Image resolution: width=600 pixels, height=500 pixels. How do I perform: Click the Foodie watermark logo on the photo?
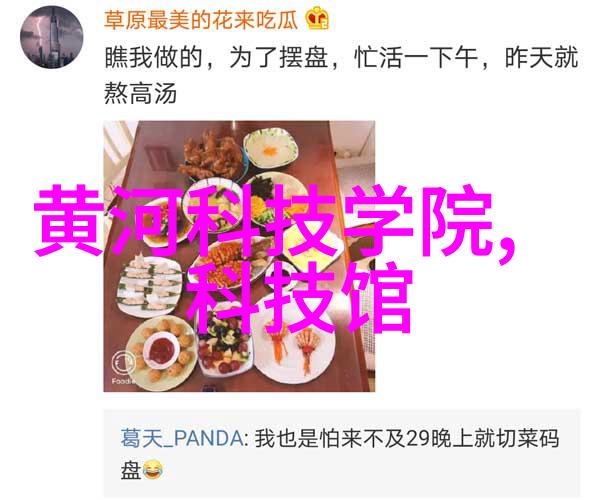[123, 368]
